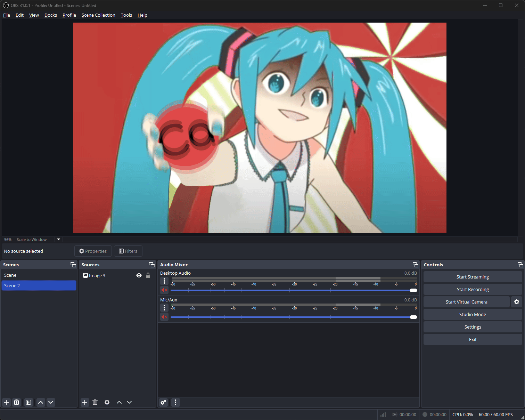Viewport: 525px width, 420px height.
Task: Open the preview Scale to Window dropdown
Action: pyautogui.click(x=58, y=239)
